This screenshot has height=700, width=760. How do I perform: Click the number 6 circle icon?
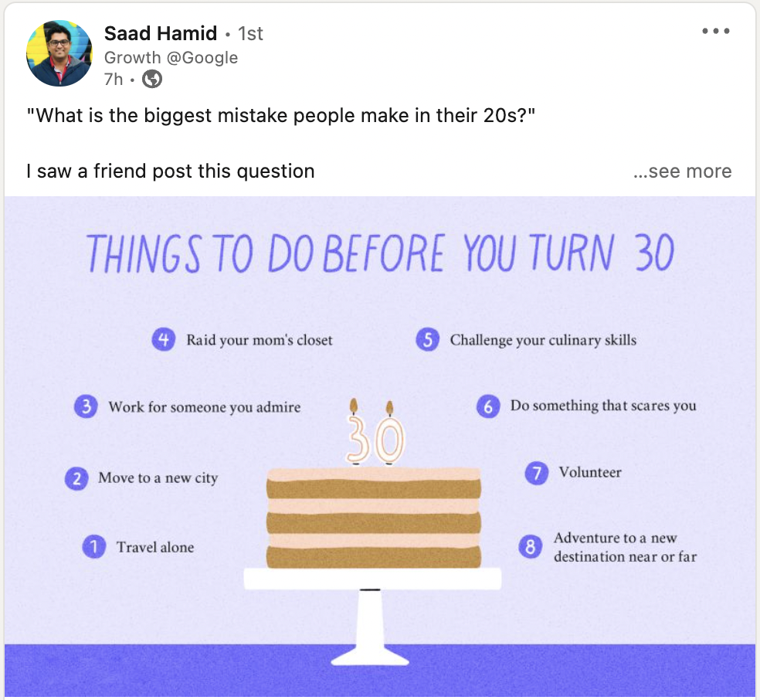tap(487, 406)
